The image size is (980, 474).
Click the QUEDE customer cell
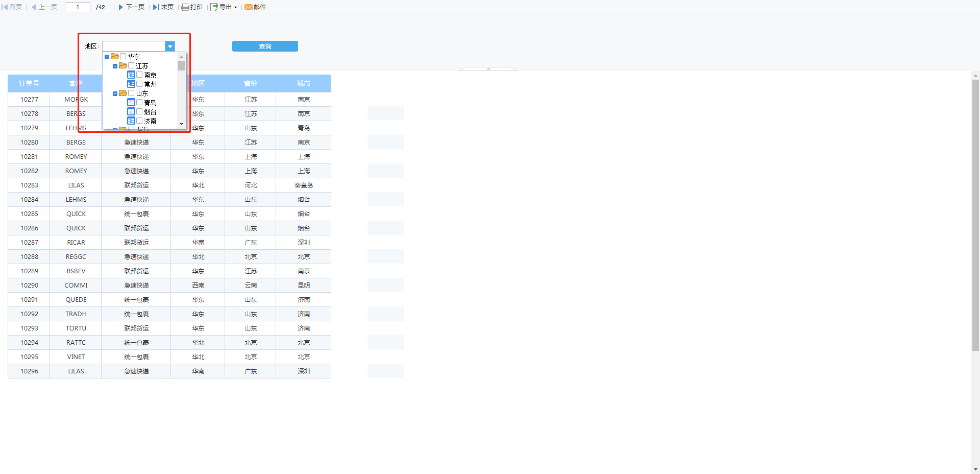coord(76,300)
